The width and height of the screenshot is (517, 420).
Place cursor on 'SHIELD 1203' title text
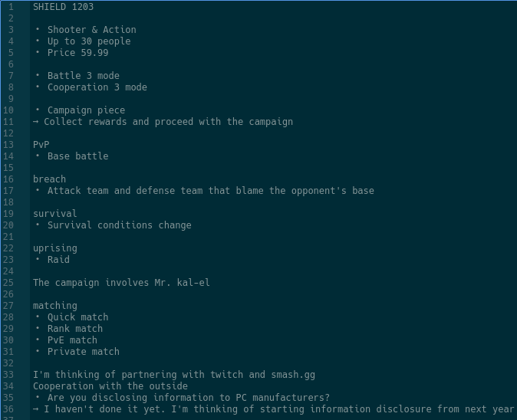(x=63, y=7)
